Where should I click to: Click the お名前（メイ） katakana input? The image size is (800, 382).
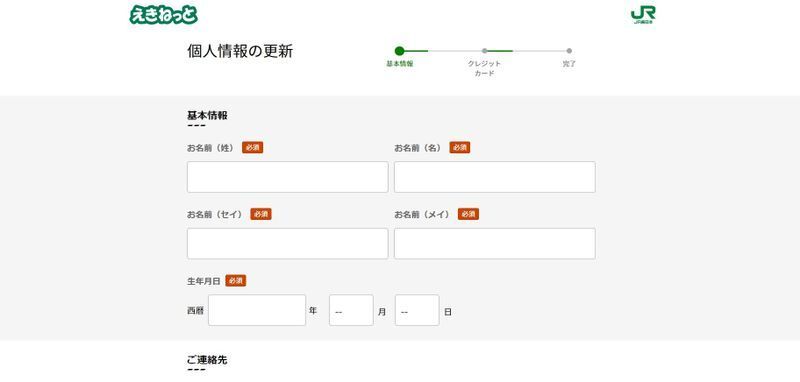[494, 243]
